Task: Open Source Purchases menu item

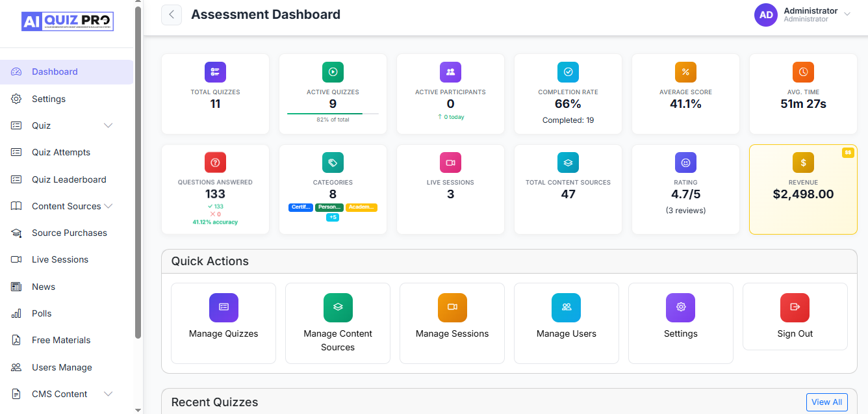Action: 66,233
